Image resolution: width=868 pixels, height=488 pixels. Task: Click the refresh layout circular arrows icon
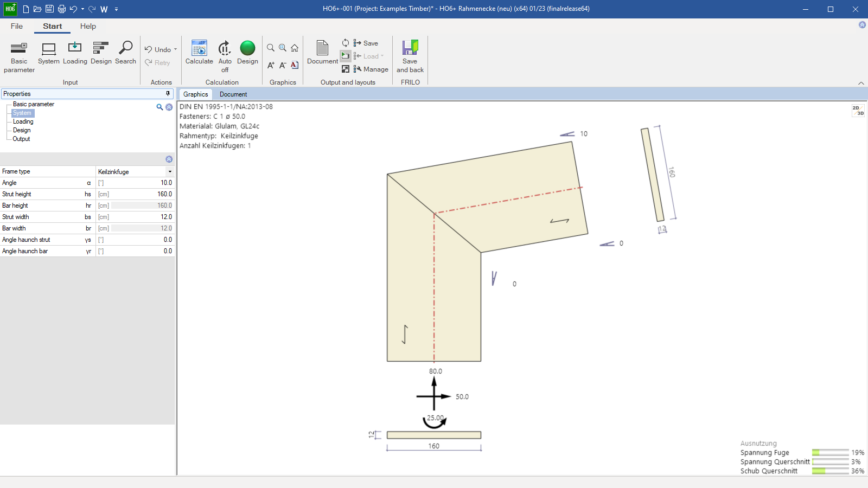coord(346,43)
